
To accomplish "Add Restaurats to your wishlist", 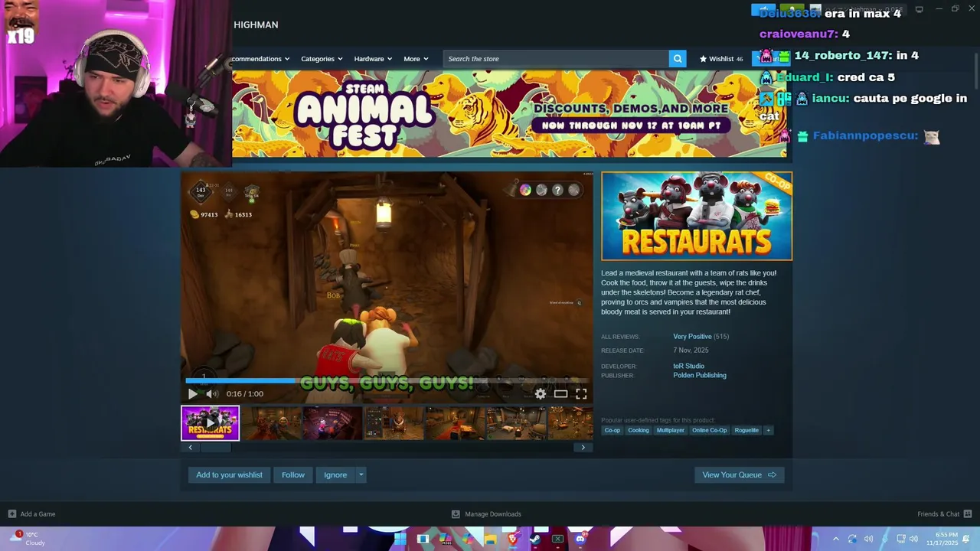I will (229, 474).
